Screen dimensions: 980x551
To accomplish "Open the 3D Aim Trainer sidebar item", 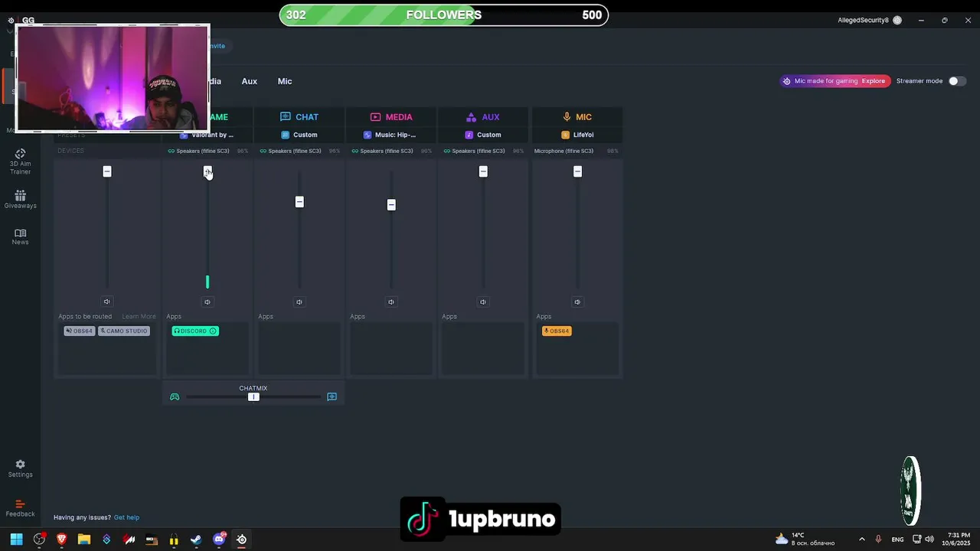I will pos(20,161).
